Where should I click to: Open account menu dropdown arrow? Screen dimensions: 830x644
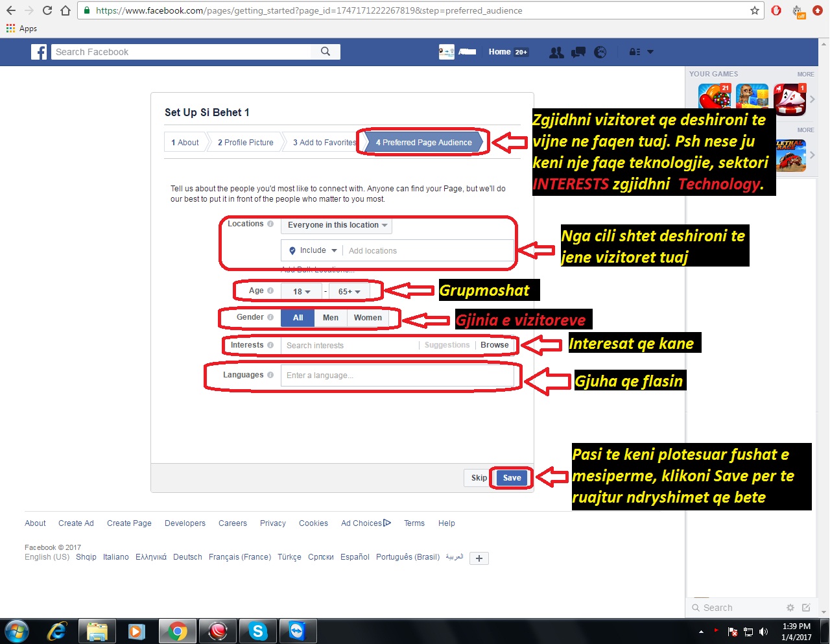(x=650, y=52)
